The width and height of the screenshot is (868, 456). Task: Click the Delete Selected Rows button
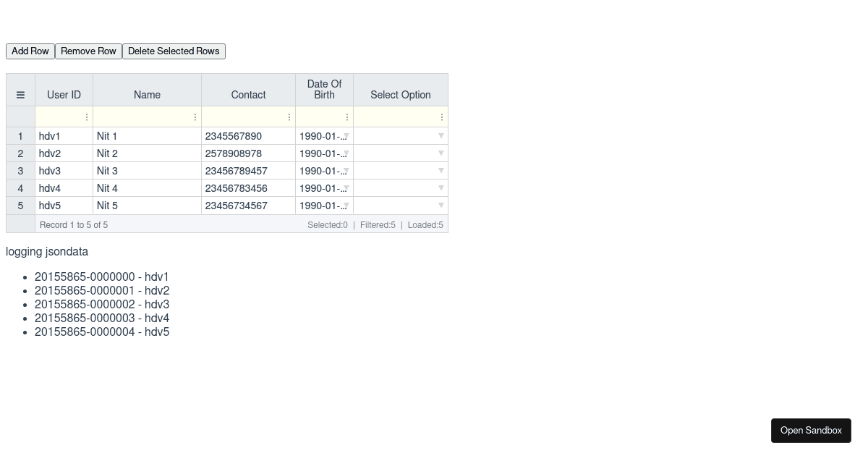click(174, 51)
